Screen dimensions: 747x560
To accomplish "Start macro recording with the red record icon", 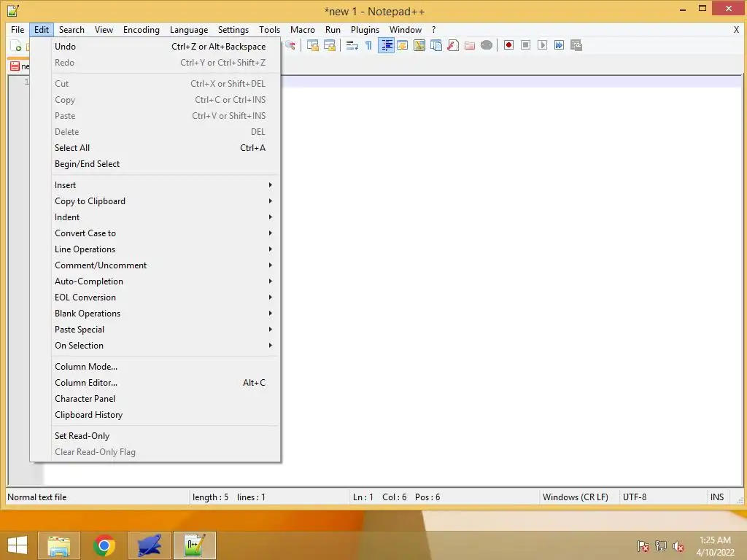I will tap(508, 45).
